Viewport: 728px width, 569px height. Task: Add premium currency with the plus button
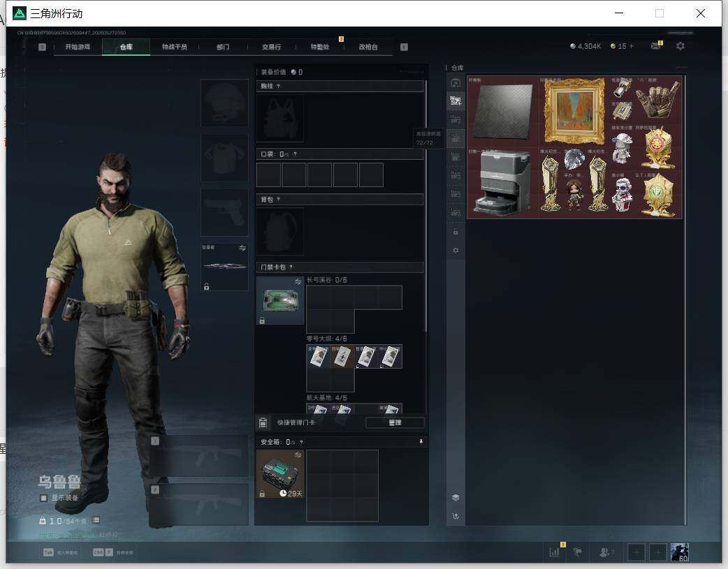632,46
